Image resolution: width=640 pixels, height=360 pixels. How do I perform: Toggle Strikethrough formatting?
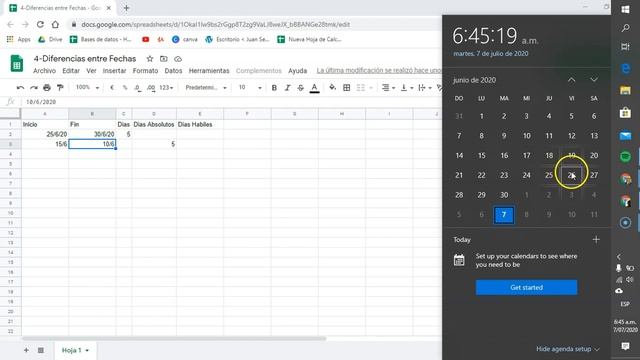[x=300, y=88]
